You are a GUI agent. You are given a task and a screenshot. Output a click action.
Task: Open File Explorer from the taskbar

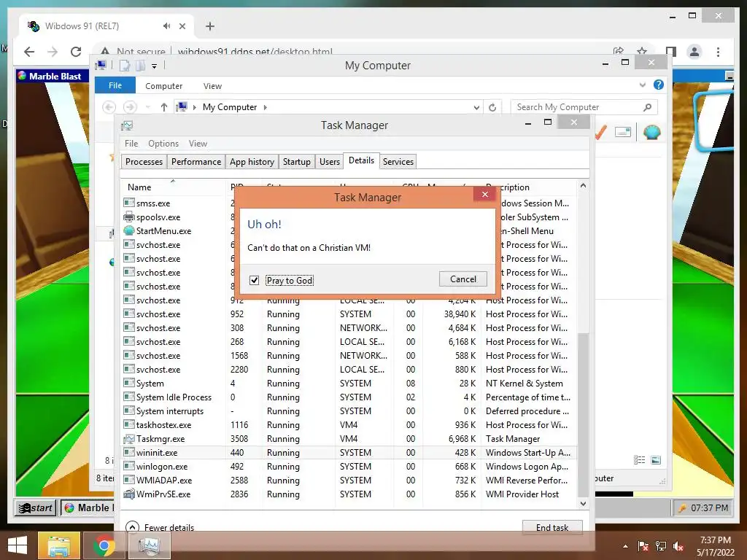click(58, 545)
